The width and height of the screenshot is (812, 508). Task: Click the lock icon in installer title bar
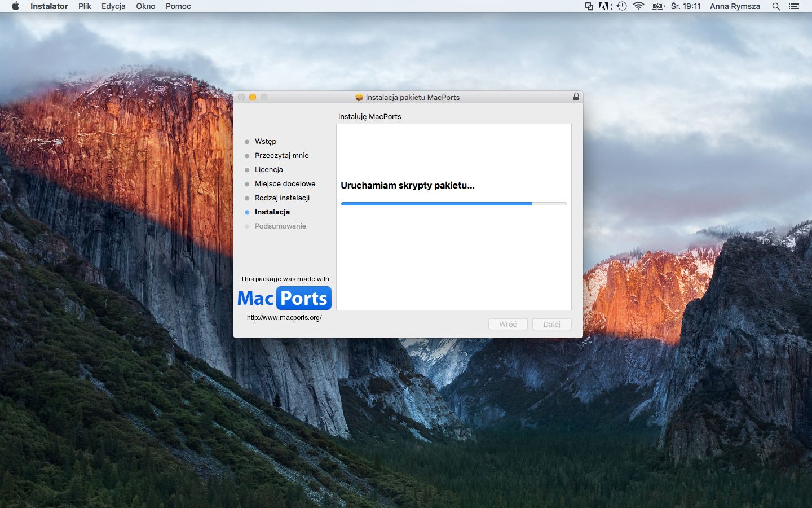click(576, 97)
